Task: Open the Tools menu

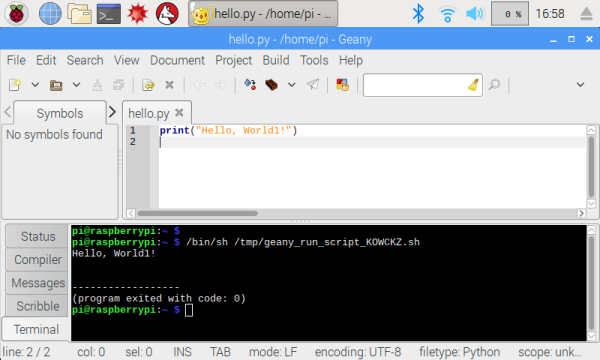Action: coord(314,60)
